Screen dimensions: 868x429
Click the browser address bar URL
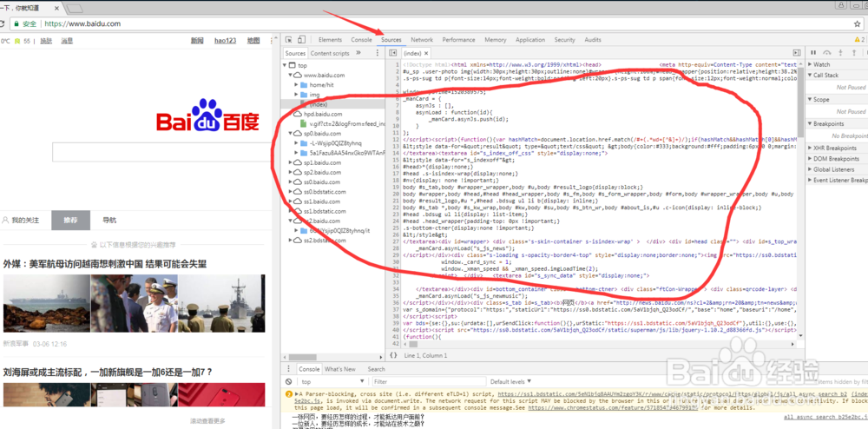coord(82,23)
